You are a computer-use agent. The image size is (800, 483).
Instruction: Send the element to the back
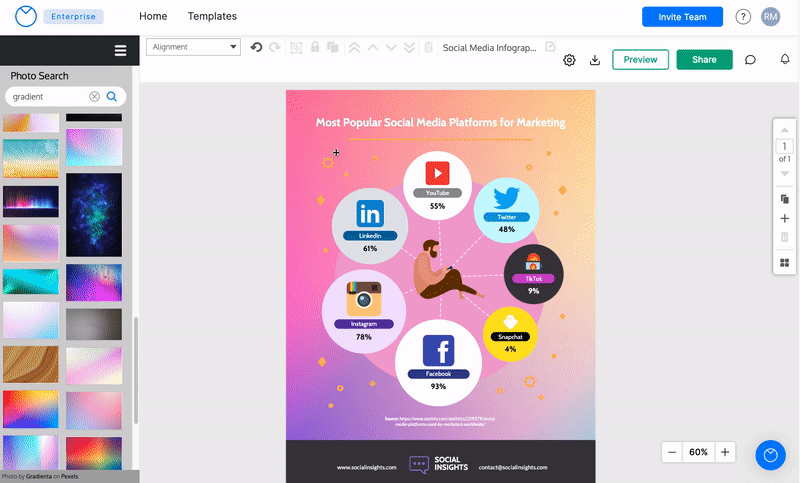409,47
